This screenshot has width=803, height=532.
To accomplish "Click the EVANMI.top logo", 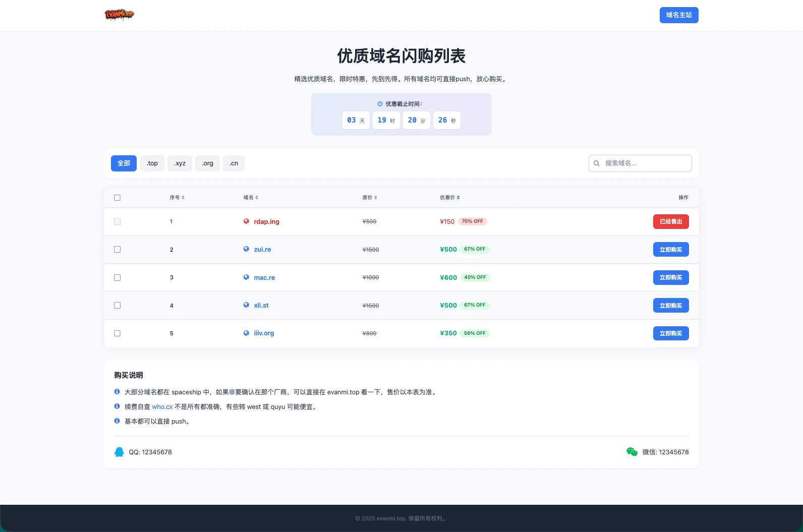I will [119, 15].
